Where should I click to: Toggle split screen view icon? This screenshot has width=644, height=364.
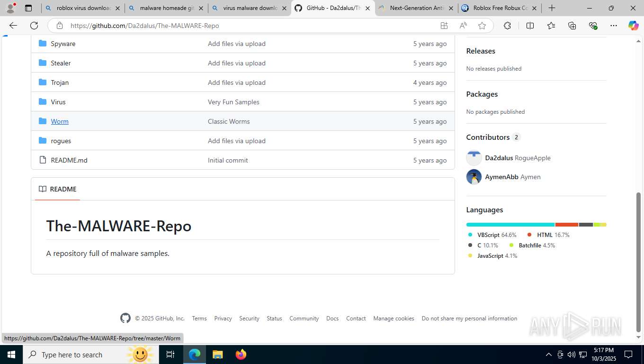click(x=530, y=26)
